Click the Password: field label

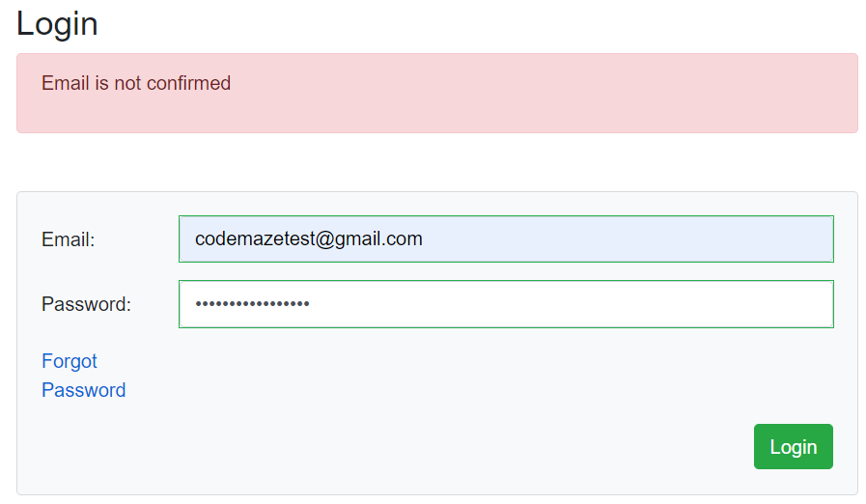pos(86,305)
